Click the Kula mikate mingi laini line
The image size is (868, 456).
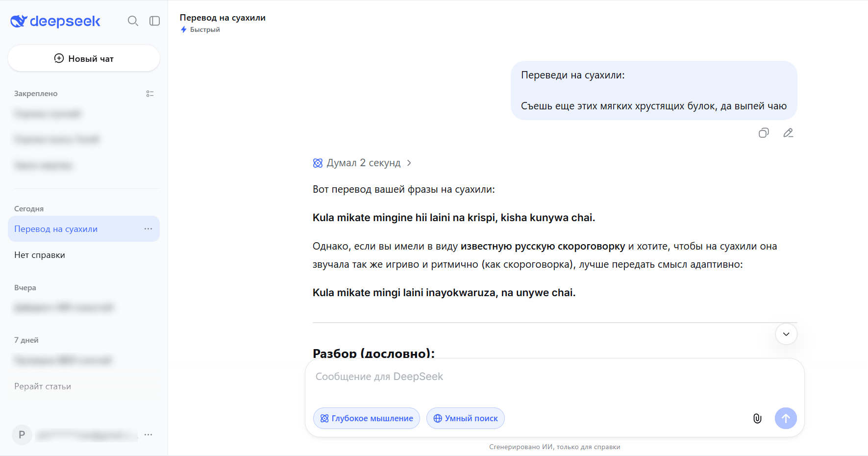[x=444, y=293]
